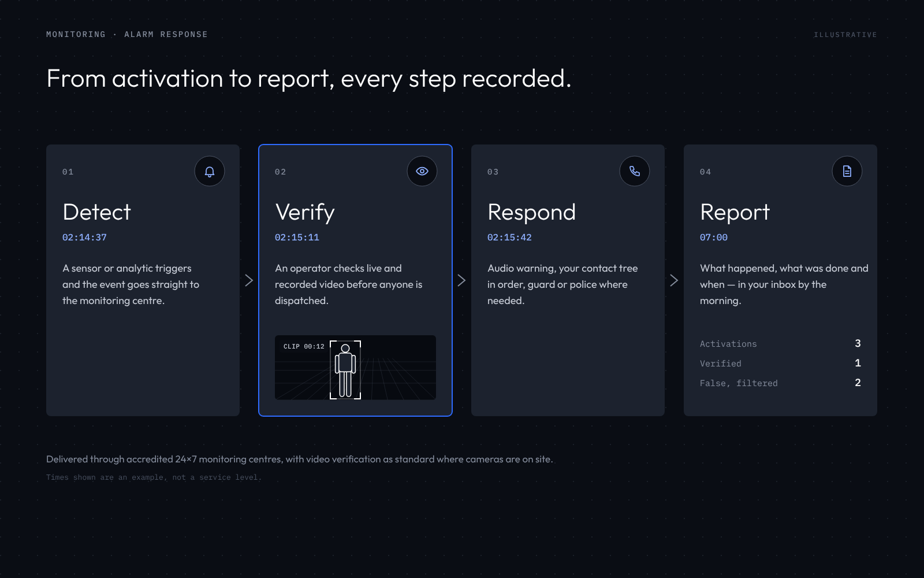Click the 'False, filtered' row label

(739, 383)
